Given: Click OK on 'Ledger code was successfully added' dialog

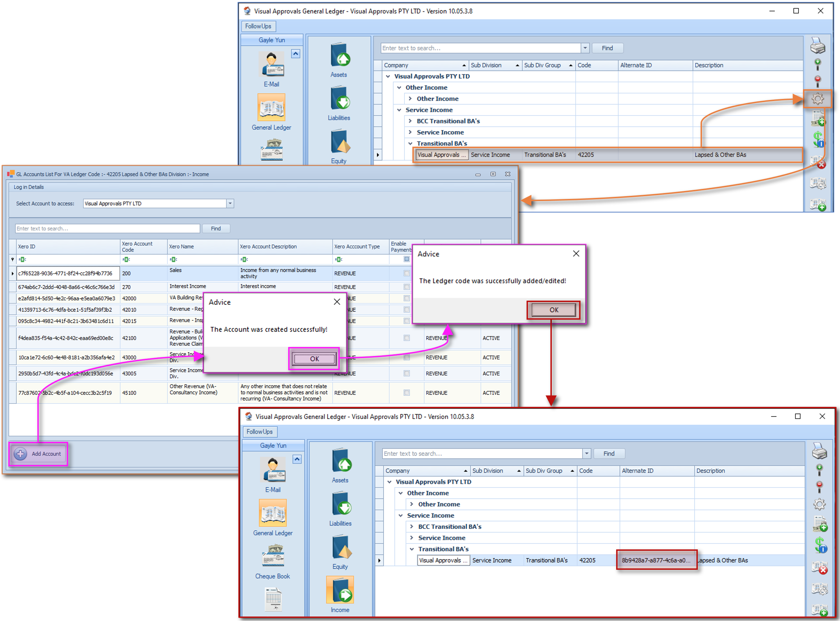Looking at the screenshot, I should [x=554, y=310].
